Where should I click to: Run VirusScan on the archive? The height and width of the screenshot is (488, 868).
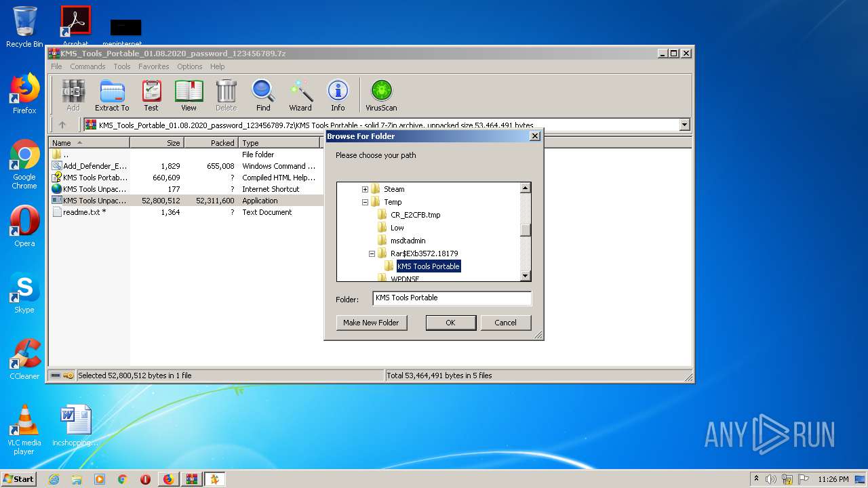[381, 96]
